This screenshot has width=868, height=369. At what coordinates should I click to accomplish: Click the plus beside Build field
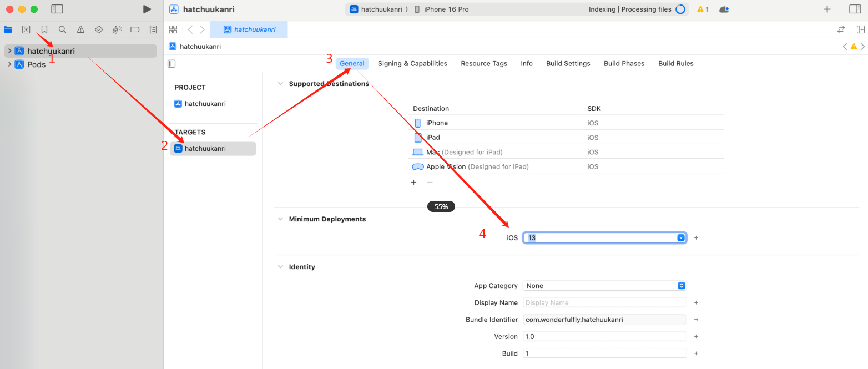point(696,353)
